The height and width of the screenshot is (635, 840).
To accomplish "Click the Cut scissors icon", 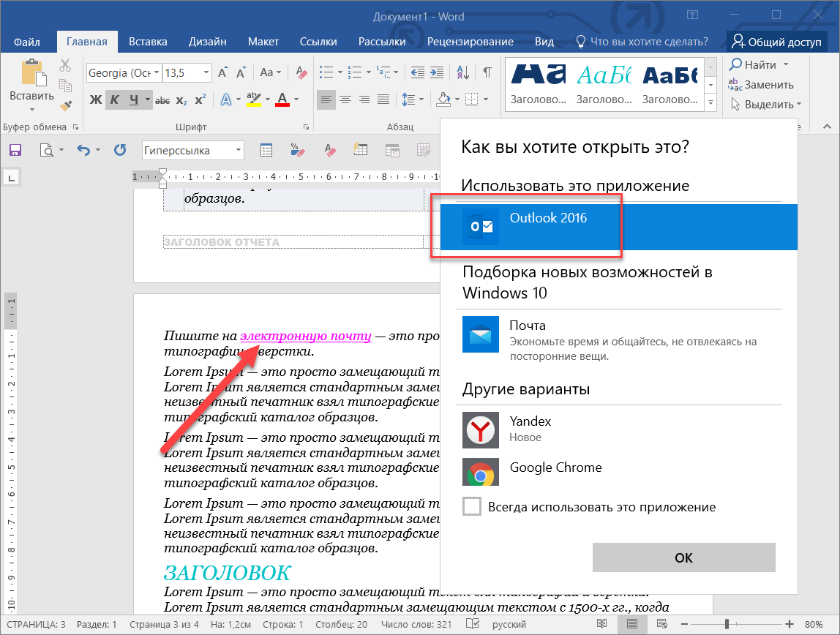I will point(65,65).
